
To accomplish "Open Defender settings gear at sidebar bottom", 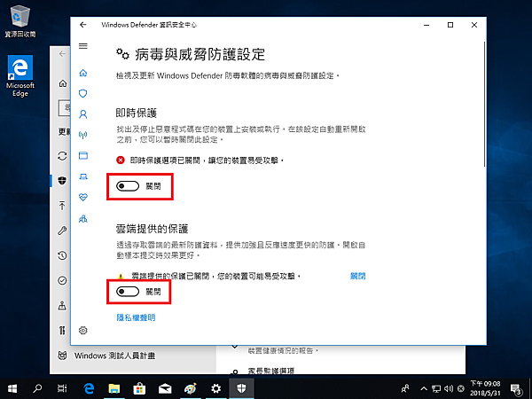I will pyautogui.click(x=83, y=330).
